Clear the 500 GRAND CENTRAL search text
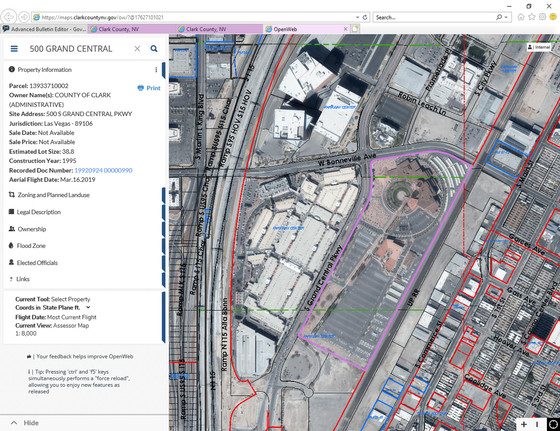The height and width of the screenshot is (431, 560). [137, 49]
